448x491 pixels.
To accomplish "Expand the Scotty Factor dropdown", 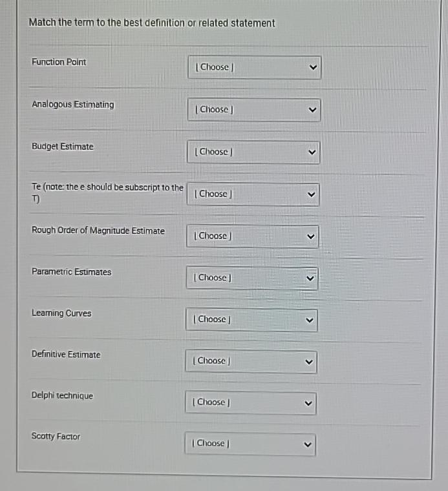I will pyautogui.click(x=250, y=444).
